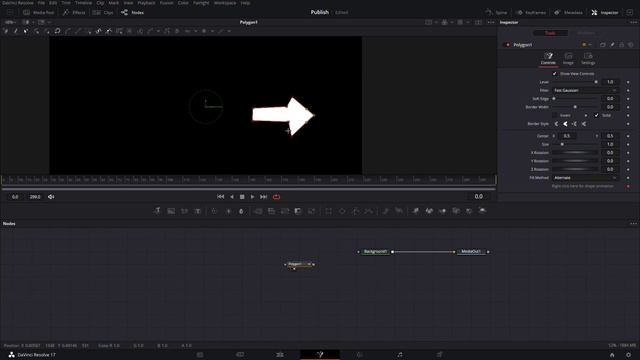Select the Background1 node

(x=375, y=252)
